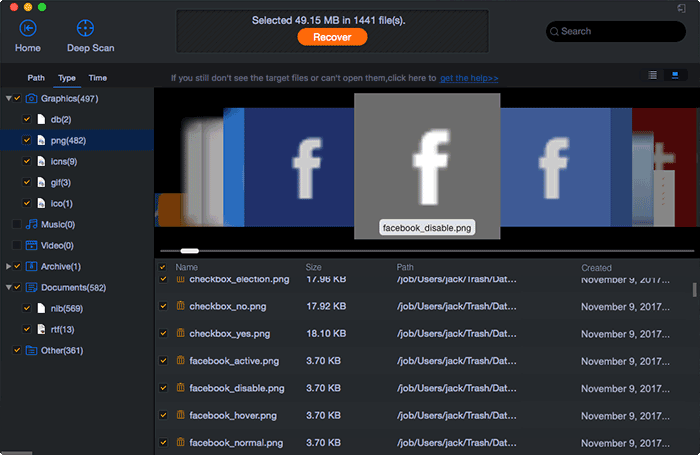700x455 pixels.
Task: Open the get the help link
Action: click(469, 78)
